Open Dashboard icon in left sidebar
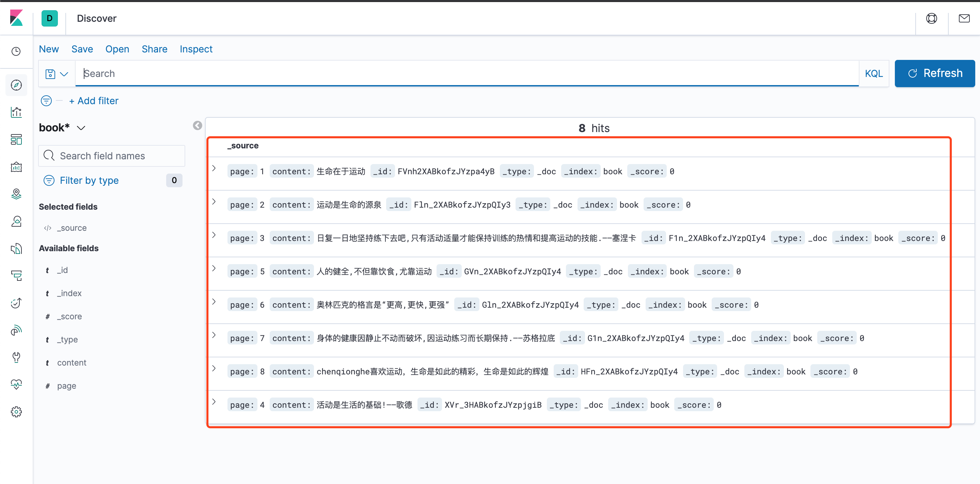This screenshot has height=484, width=980. click(x=16, y=140)
